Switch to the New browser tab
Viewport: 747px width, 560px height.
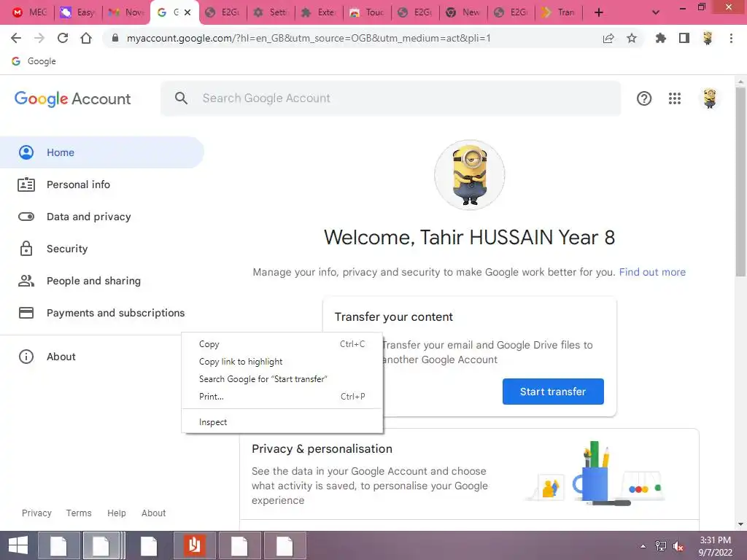pyautogui.click(x=463, y=12)
